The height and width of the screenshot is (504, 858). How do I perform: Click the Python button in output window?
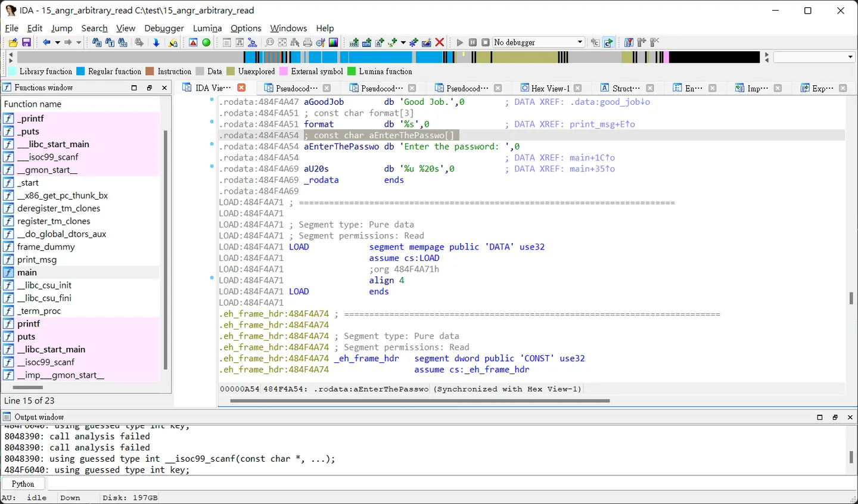click(x=23, y=484)
